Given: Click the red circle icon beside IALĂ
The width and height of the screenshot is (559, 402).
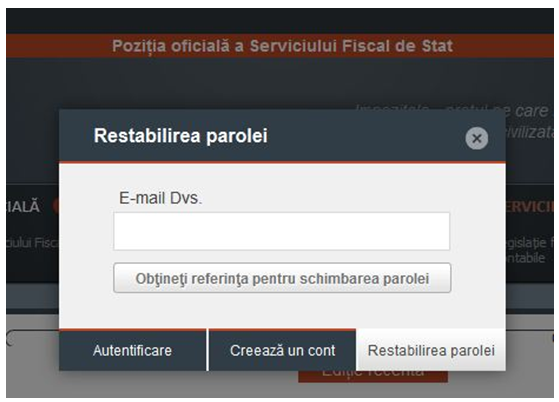Looking at the screenshot, I should pyautogui.click(x=56, y=206).
